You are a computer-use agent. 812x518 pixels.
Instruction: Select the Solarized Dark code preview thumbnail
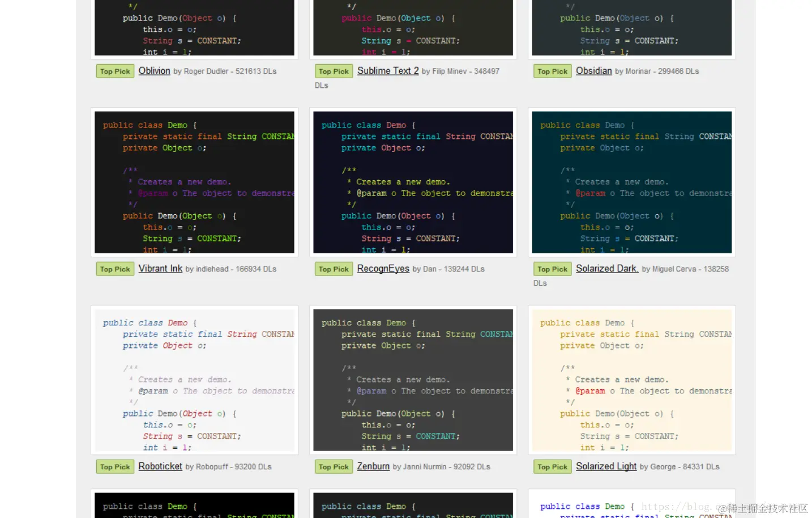point(631,182)
